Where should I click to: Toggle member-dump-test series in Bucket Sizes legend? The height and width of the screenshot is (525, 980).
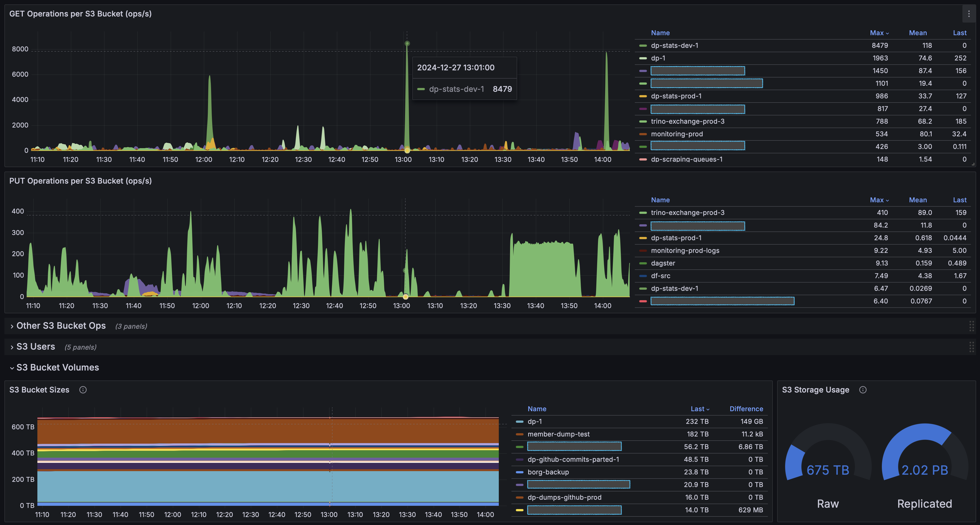coord(558,434)
